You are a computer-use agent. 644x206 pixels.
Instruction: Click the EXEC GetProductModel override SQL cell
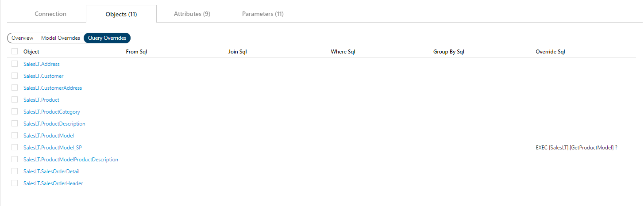[x=576, y=148]
